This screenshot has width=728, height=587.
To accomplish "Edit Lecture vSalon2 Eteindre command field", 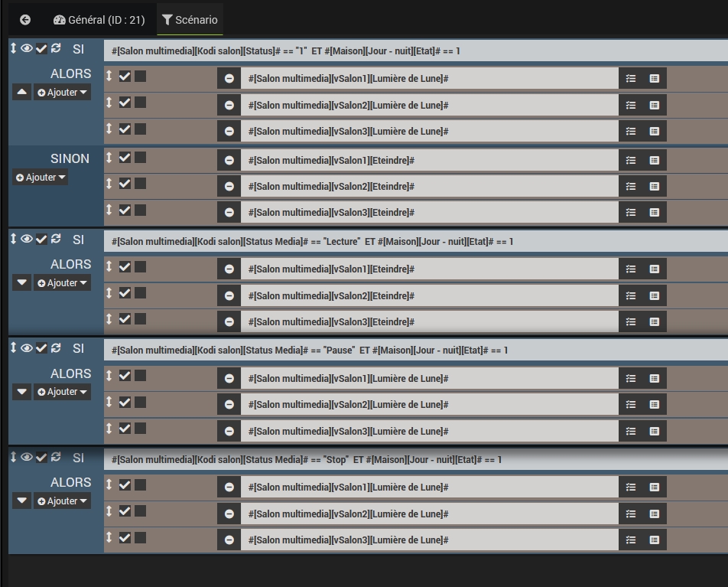I will coord(430,295).
